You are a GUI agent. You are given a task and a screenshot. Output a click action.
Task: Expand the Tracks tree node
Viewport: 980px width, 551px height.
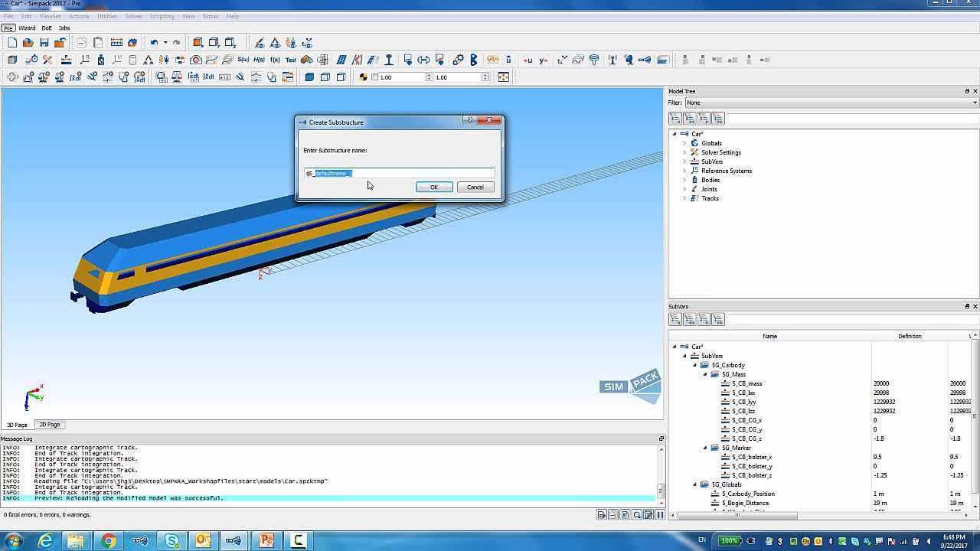point(684,198)
